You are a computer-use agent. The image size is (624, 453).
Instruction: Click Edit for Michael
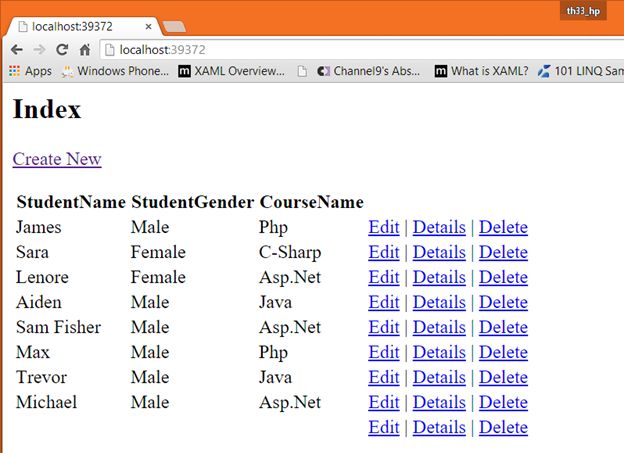pyautogui.click(x=384, y=403)
